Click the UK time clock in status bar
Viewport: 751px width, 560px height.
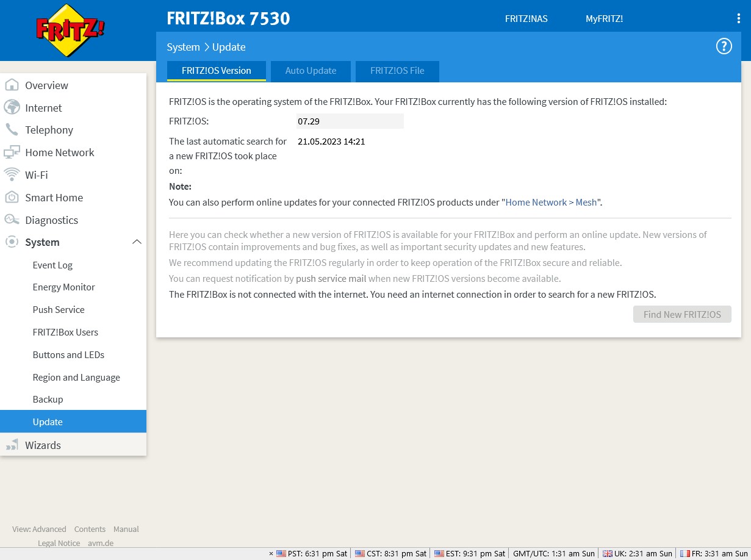click(638, 554)
